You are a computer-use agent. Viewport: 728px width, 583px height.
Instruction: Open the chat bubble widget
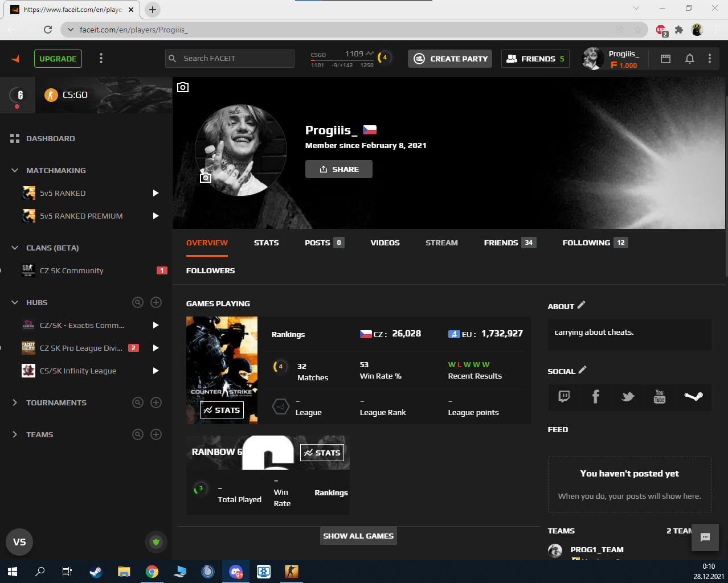(705, 537)
